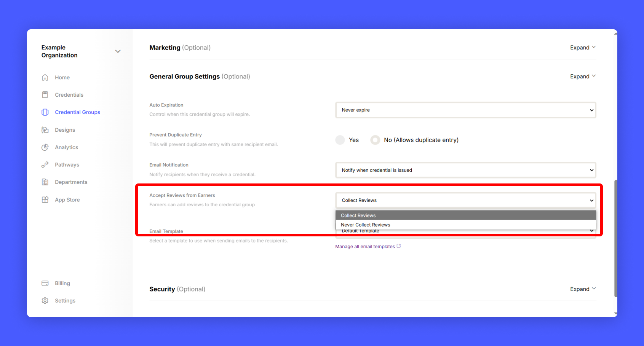
Task: Open the Email Notification dropdown
Action: (465, 170)
